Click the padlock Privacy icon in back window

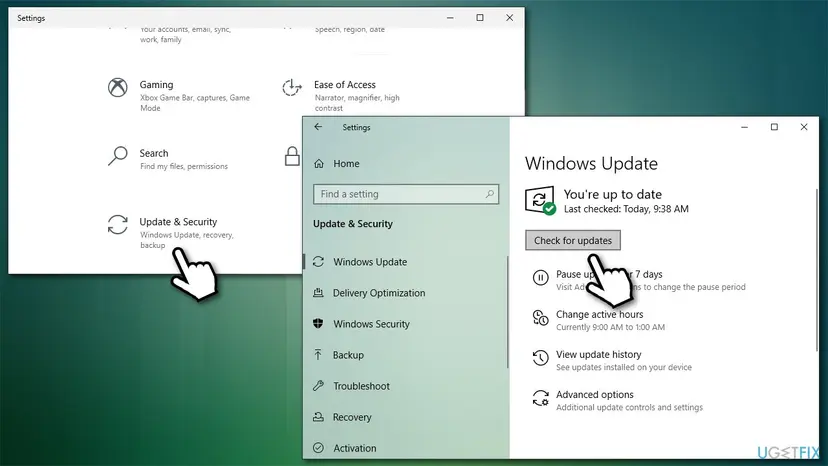pyautogui.click(x=292, y=156)
